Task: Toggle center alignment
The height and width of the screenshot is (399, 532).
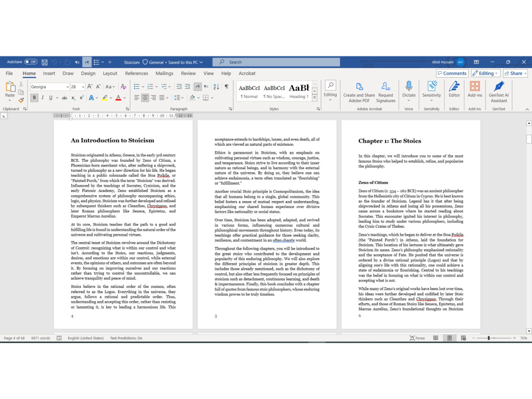Action: [x=145, y=98]
